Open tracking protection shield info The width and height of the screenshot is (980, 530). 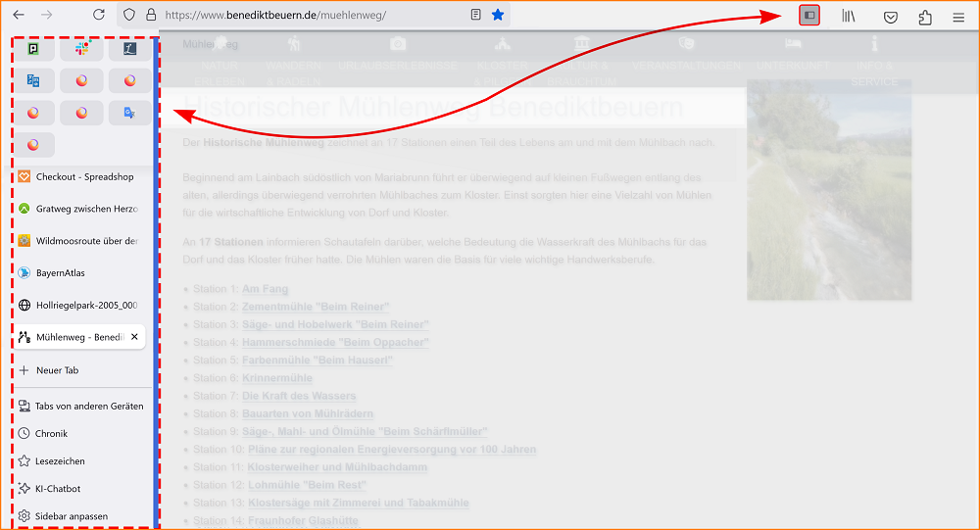pos(128,15)
